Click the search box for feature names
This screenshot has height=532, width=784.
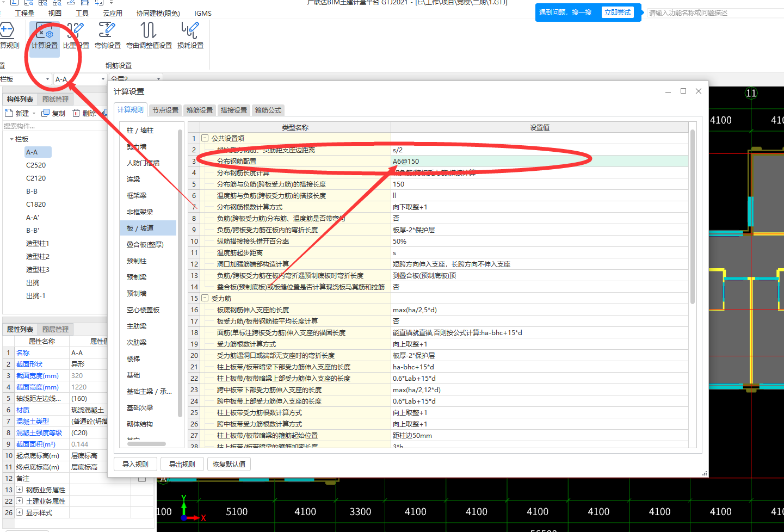pos(714,13)
